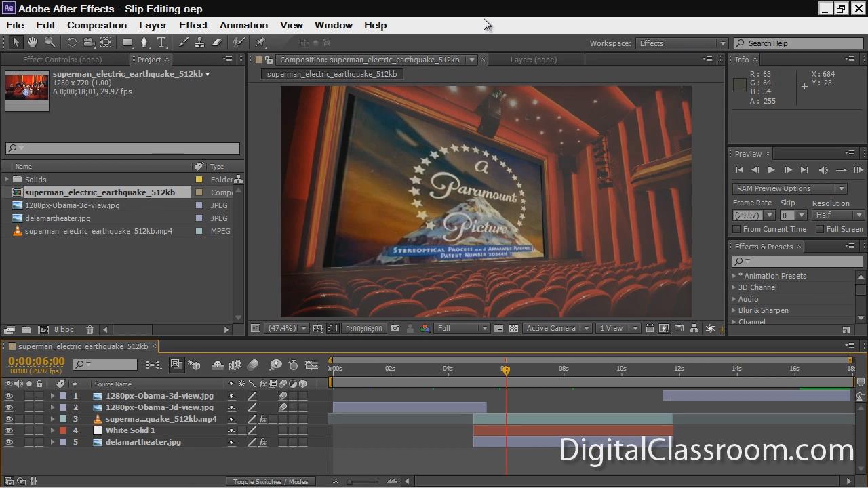
Task: Hide the delamartheater.jpg layer
Action: coord(9,442)
